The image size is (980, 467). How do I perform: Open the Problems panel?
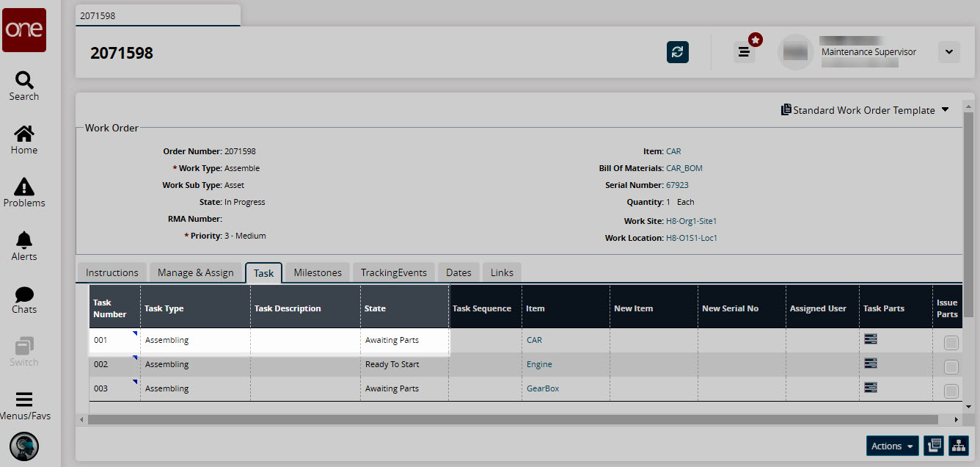(x=24, y=192)
